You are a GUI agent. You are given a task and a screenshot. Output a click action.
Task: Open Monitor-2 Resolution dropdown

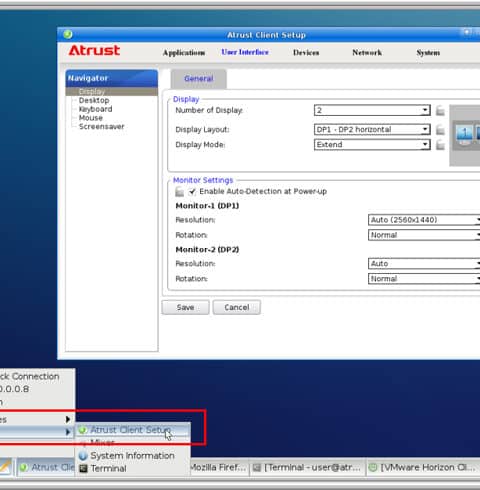424,264
